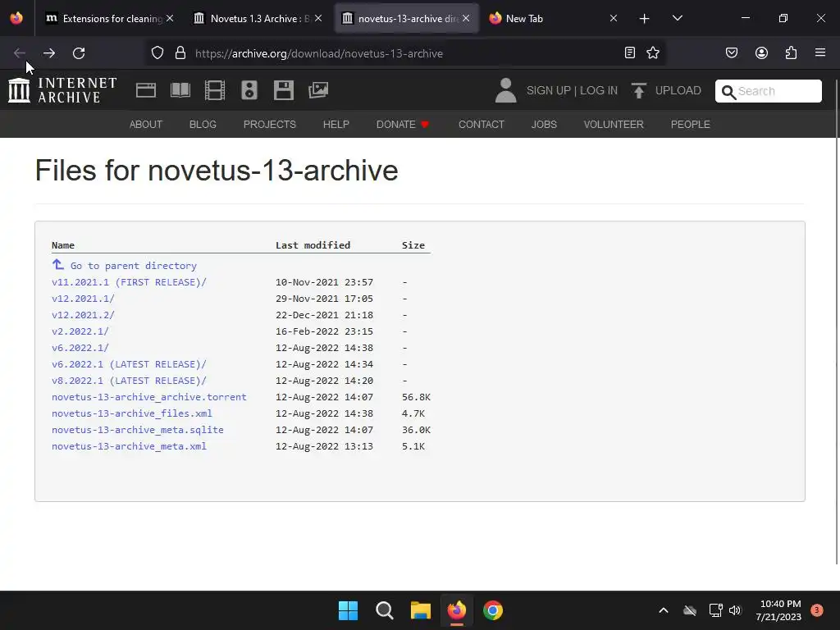840x630 pixels.
Task: Focus the Internet Archive search field
Action: click(768, 91)
